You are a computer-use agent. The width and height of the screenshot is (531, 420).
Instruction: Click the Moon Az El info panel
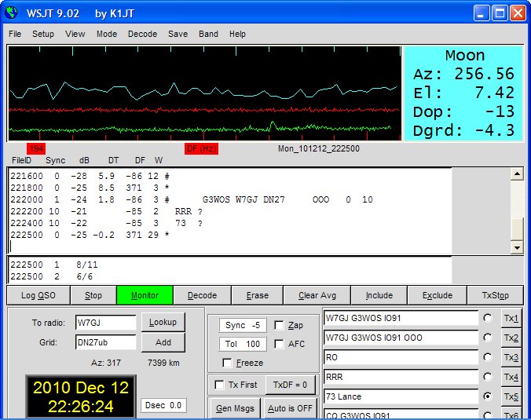coord(463,93)
